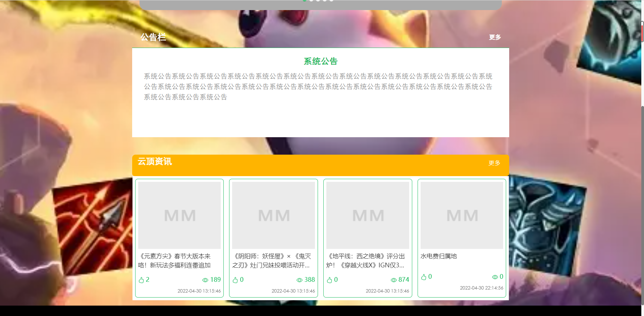644x316 pixels.
Task: Open 《阴阳师:妖怪屋》×《鬼灭之刃》 article title
Action: pos(271,261)
